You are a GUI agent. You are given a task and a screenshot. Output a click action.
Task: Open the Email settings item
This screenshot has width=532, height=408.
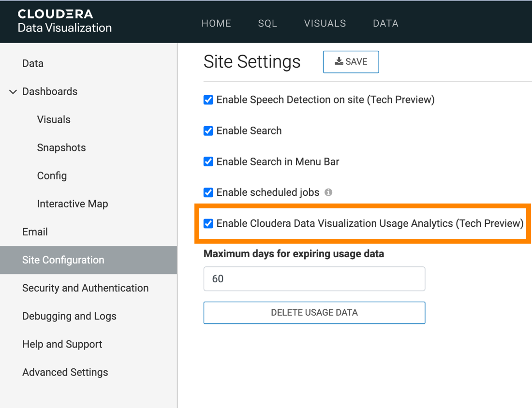tap(35, 232)
